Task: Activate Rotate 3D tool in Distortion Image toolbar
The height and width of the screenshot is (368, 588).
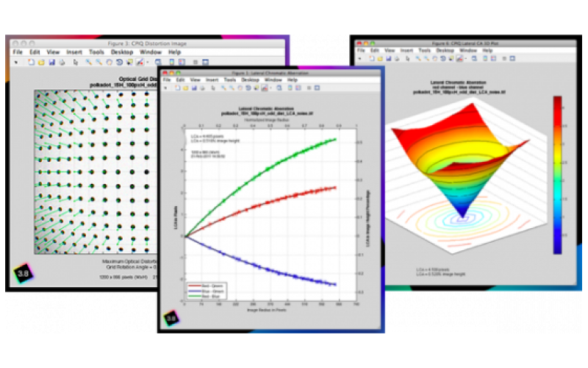Action: (119, 63)
